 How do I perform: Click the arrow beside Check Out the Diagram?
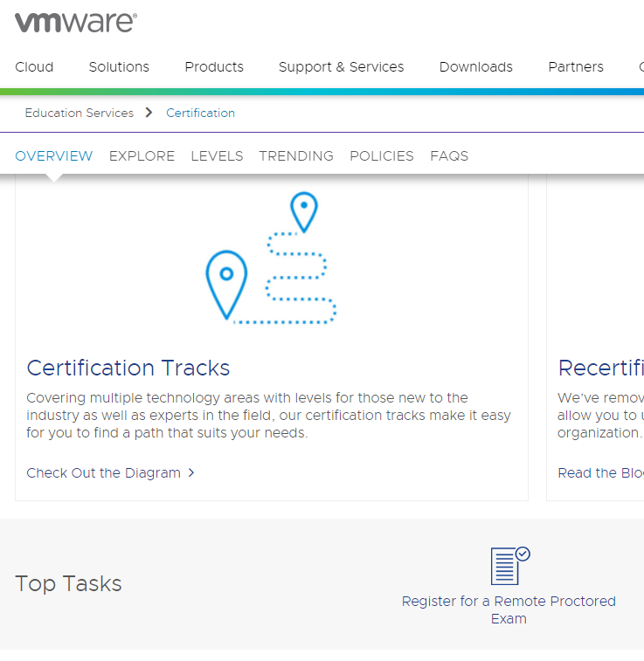pyautogui.click(x=191, y=472)
